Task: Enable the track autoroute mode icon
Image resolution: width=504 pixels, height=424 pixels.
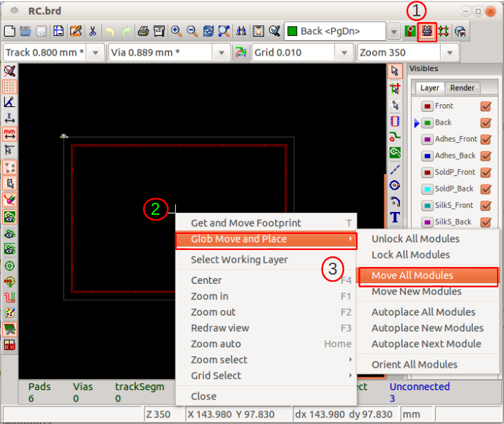Action: pyautogui.click(x=443, y=31)
